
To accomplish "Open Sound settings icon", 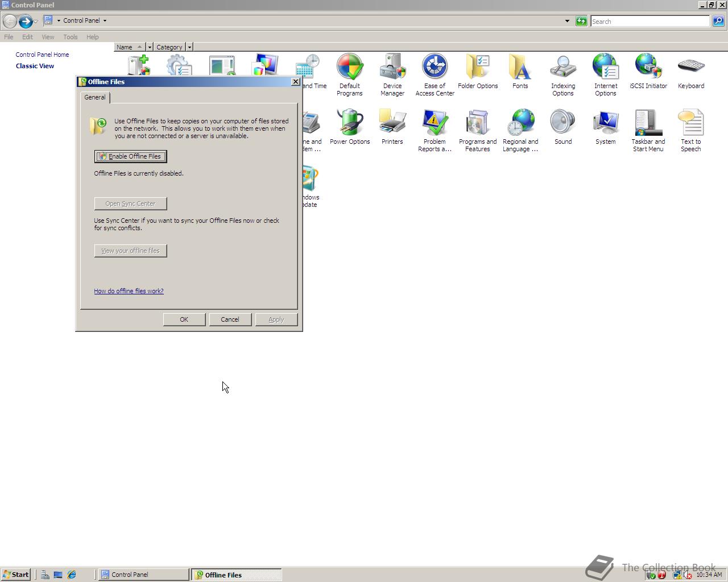I will (x=562, y=127).
